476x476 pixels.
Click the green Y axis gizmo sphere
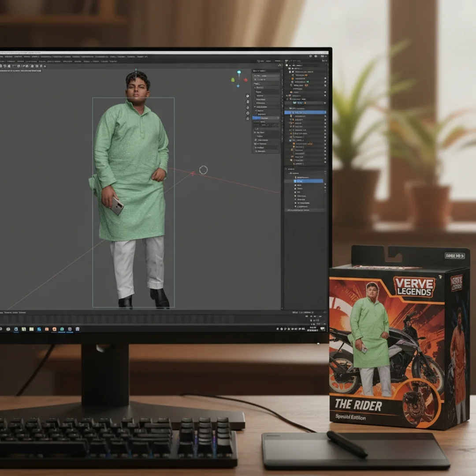point(233,80)
